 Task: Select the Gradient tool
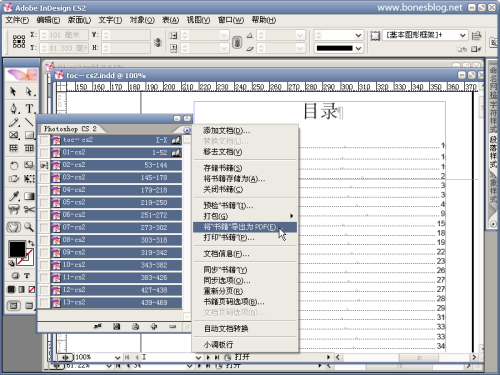tap(29, 196)
